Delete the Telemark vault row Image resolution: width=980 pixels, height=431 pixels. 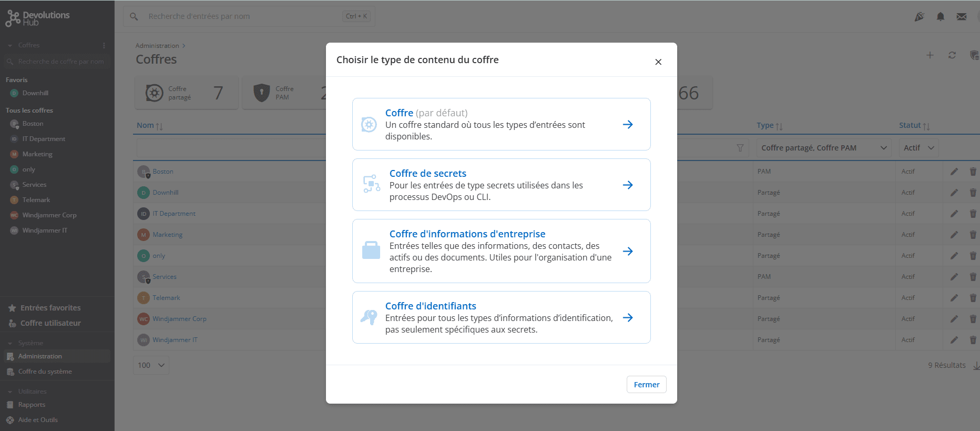click(x=973, y=298)
